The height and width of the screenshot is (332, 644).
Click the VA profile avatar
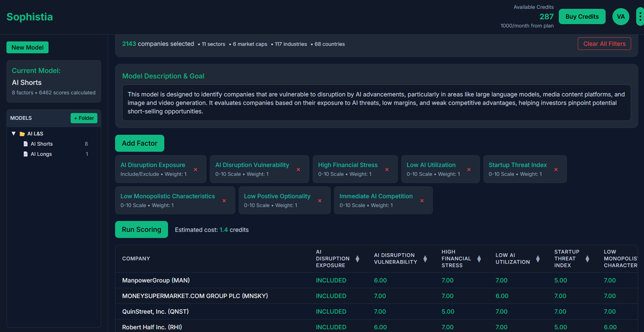click(x=621, y=16)
